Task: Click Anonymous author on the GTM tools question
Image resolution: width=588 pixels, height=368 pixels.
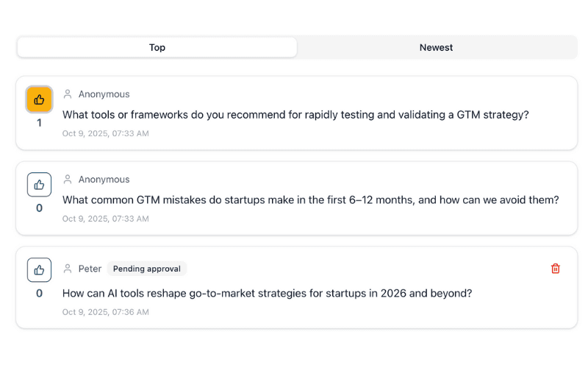Action: coord(104,94)
